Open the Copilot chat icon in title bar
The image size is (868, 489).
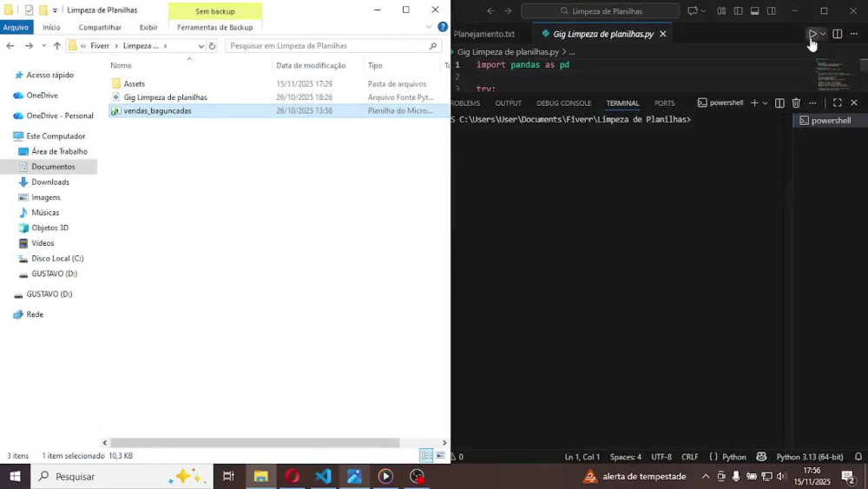click(692, 10)
